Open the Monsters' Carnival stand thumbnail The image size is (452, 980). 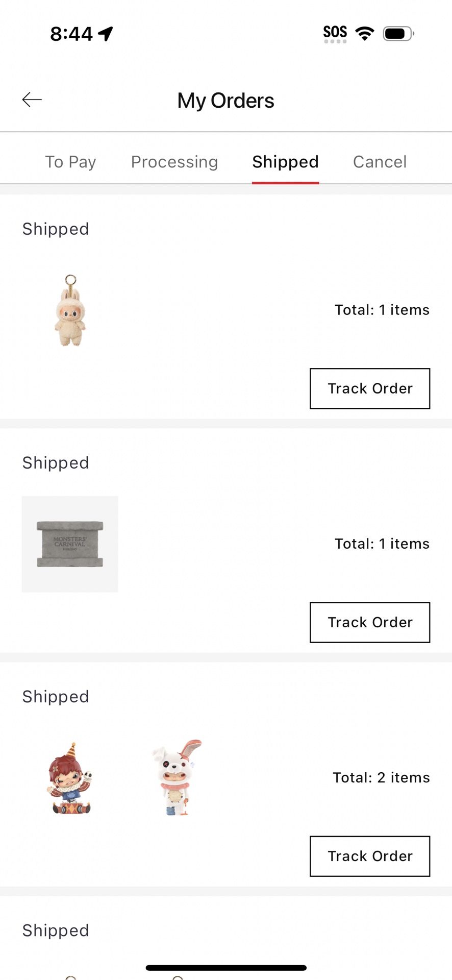point(70,544)
